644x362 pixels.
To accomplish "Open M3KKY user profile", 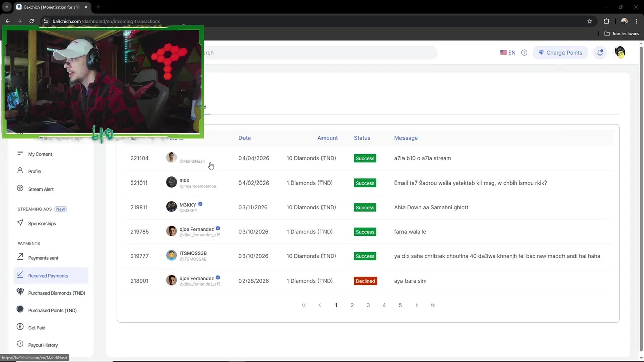I will [188, 205].
